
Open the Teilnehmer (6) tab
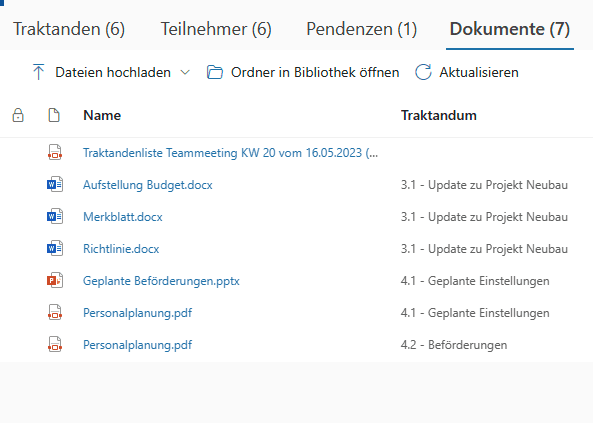pos(216,29)
